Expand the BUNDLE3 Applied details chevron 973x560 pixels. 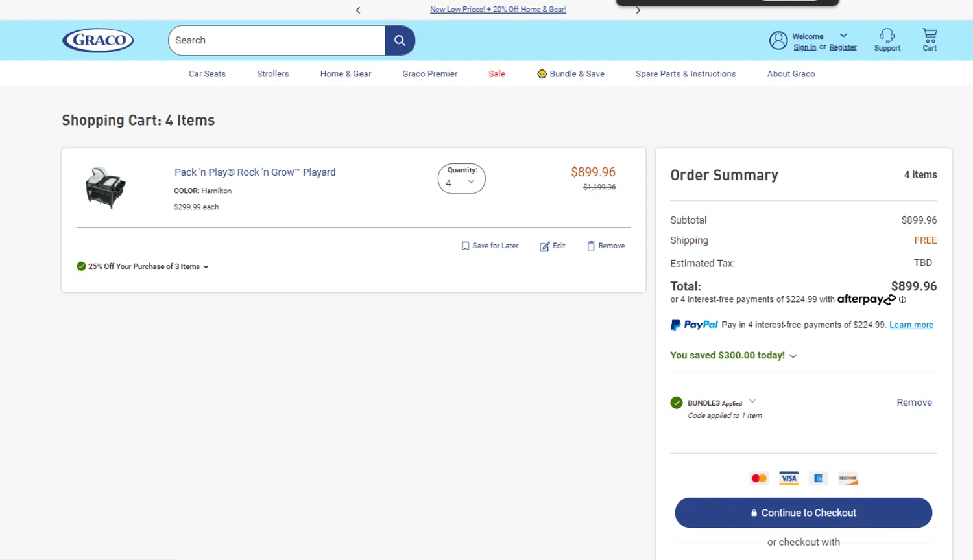(752, 401)
